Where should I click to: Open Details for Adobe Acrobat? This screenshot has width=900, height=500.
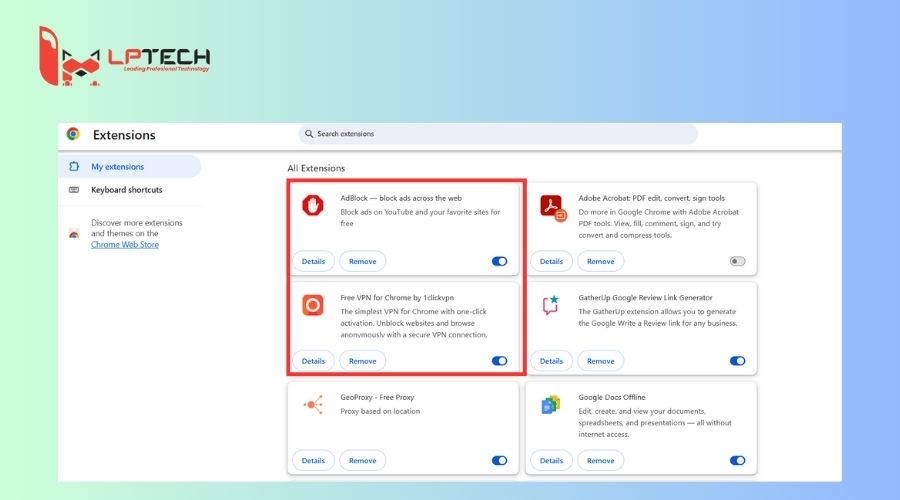point(551,261)
